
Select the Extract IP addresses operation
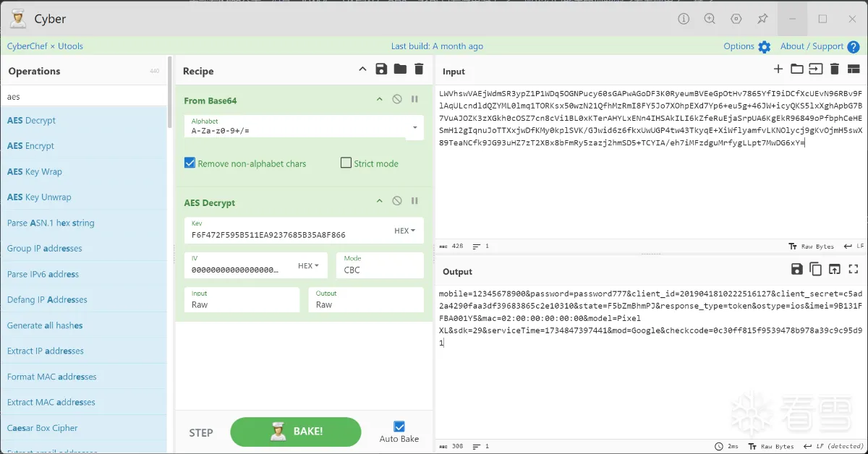83,351
